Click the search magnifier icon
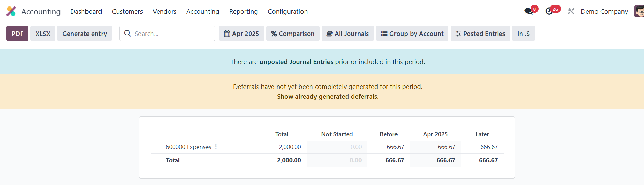The image size is (644, 185). [128, 34]
